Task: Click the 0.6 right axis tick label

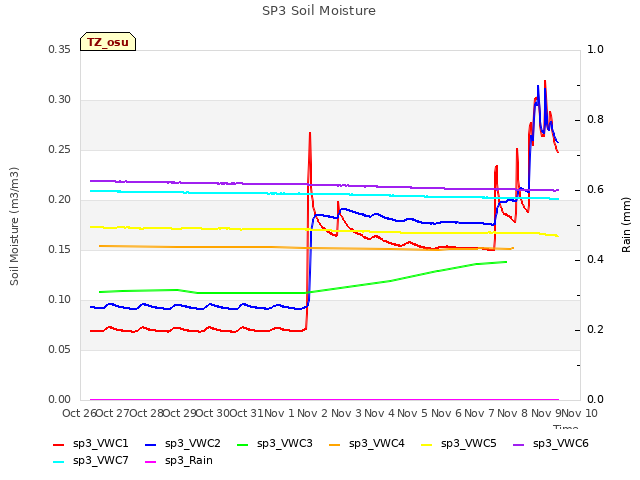Action: coord(595,190)
